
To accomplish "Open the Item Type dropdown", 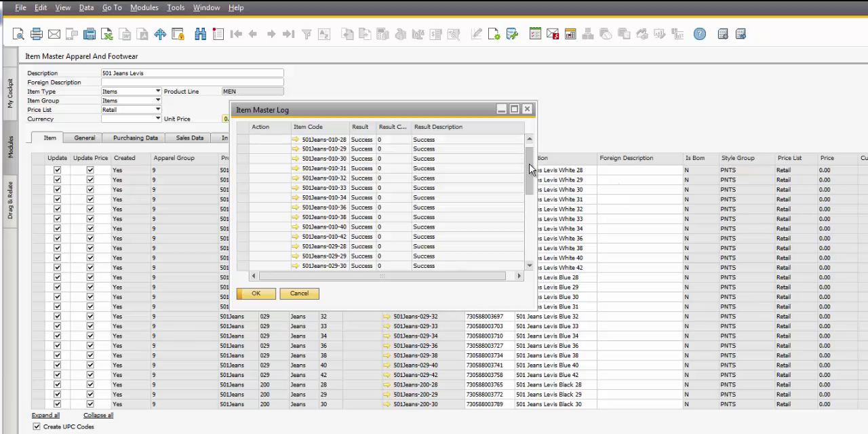I will coord(157,92).
